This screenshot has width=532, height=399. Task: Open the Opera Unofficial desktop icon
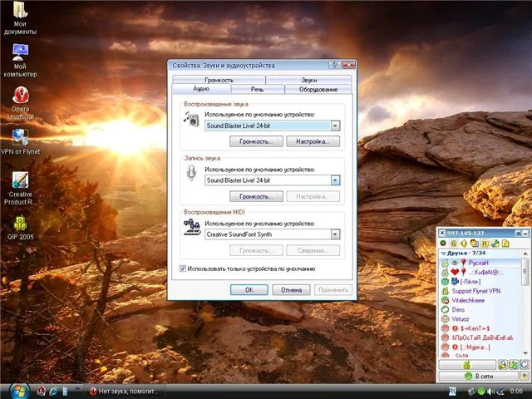coord(21,96)
